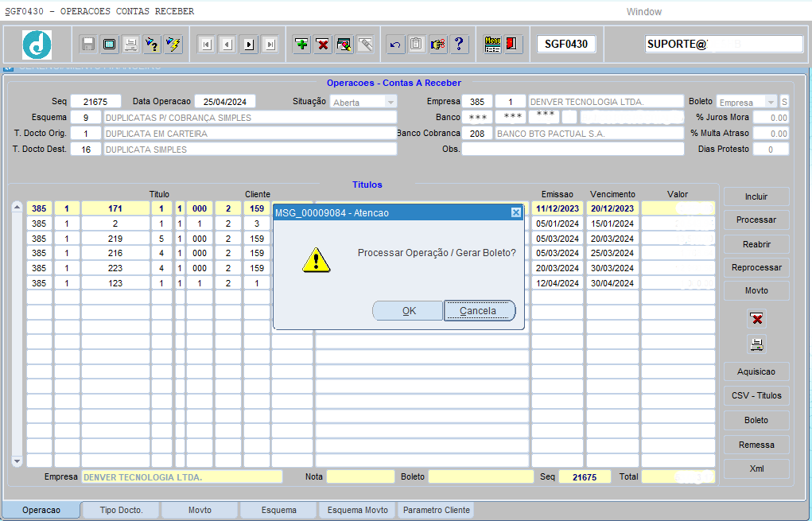Click the Reabrir button
The width and height of the screenshot is (812, 521).
click(756, 244)
